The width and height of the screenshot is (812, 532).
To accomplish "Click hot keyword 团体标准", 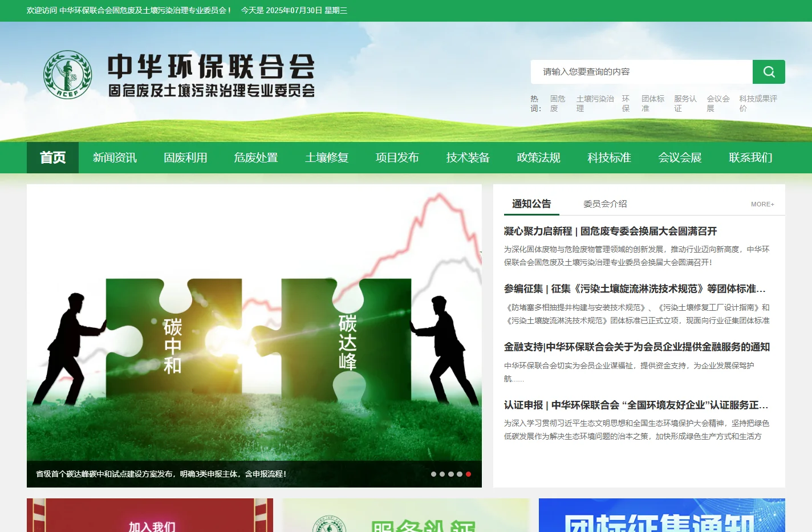I will (x=653, y=103).
